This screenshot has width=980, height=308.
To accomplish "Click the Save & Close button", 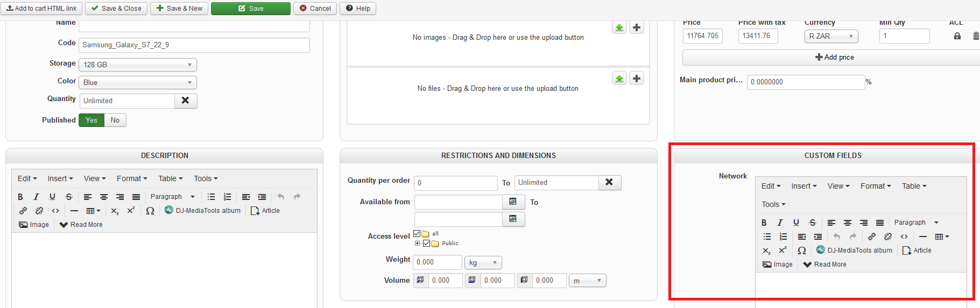I will coord(116,9).
